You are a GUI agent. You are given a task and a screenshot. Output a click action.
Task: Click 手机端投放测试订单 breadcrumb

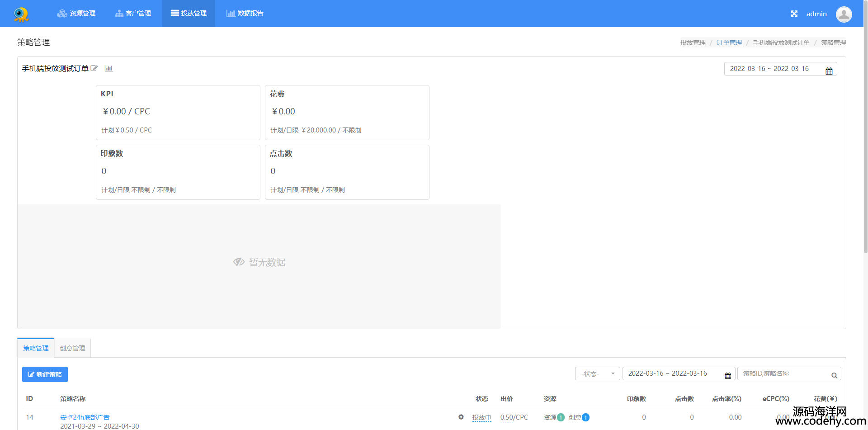point(781,43)
